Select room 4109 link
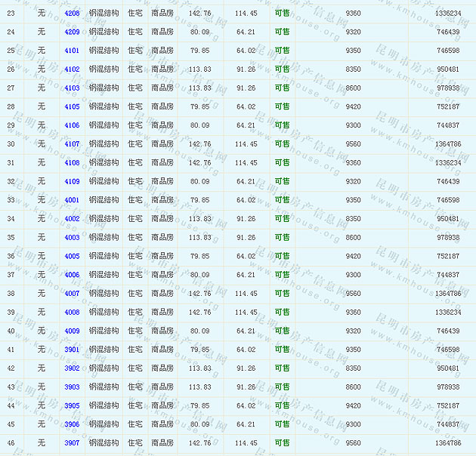 (x=72, y=182)
